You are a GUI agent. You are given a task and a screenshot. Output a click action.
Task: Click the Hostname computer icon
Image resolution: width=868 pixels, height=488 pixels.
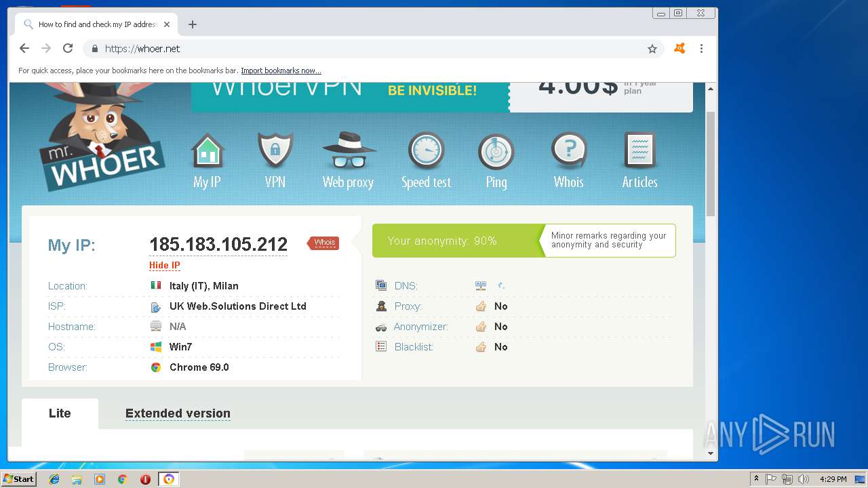tap(156, 327)
